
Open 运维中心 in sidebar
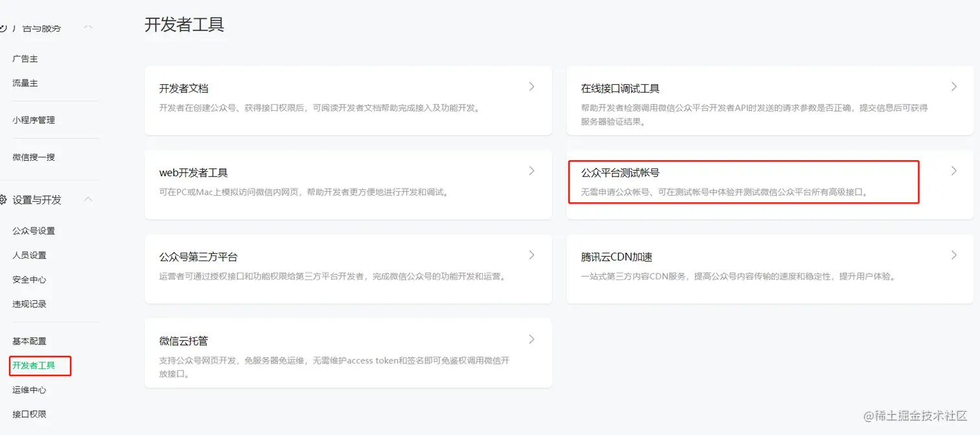(29, 390)
